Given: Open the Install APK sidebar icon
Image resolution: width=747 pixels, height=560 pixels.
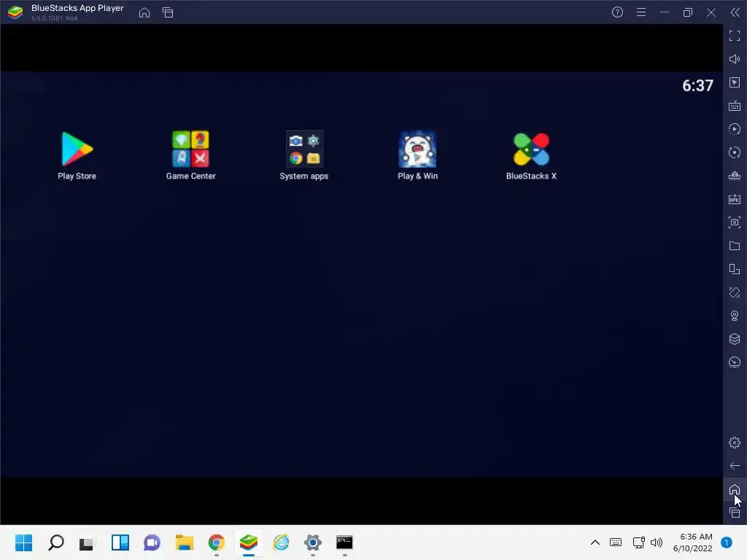Looking at the screenshot, I should pos(735,199).
